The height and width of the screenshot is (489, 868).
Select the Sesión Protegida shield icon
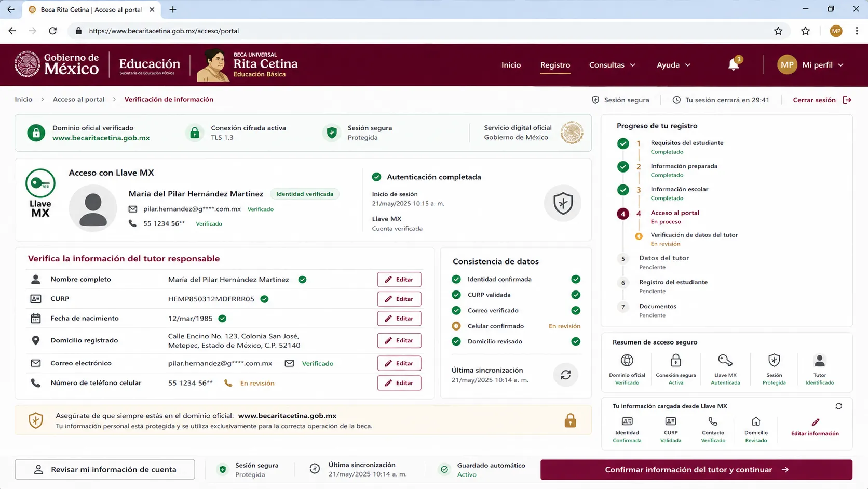[774, 360]
